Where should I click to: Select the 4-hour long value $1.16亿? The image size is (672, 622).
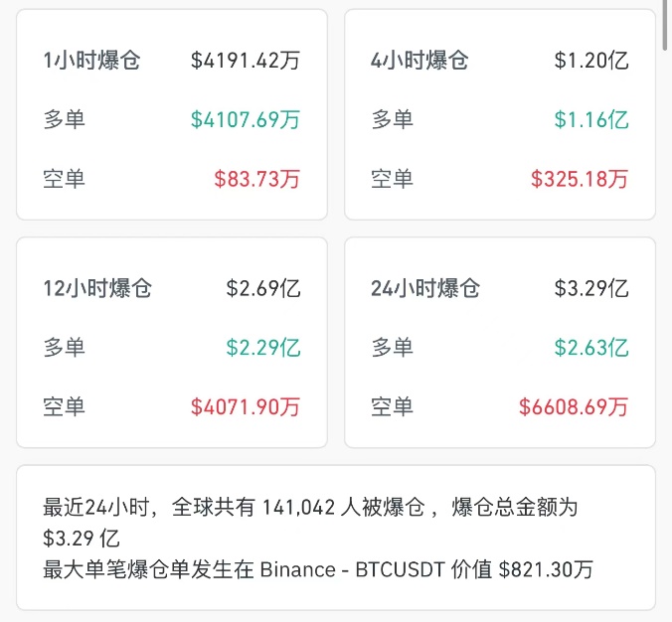[x=590, y=120]
